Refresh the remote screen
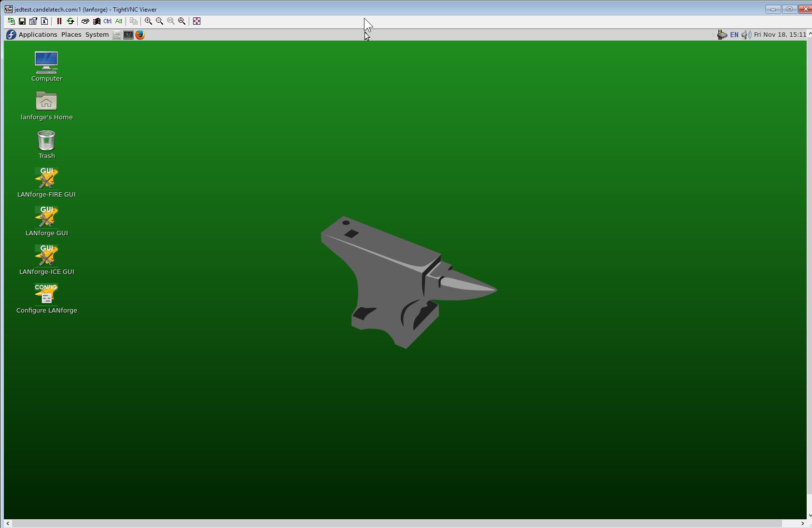Image resolution: width=812 pixels, height=528 pixels. (70, 21)
